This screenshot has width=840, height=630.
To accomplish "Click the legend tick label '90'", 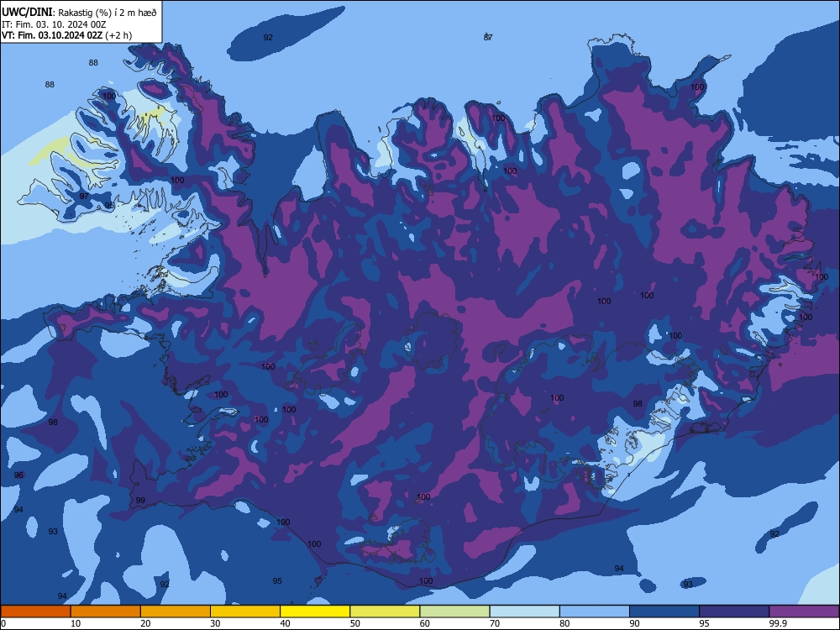I will pos(635,623).
